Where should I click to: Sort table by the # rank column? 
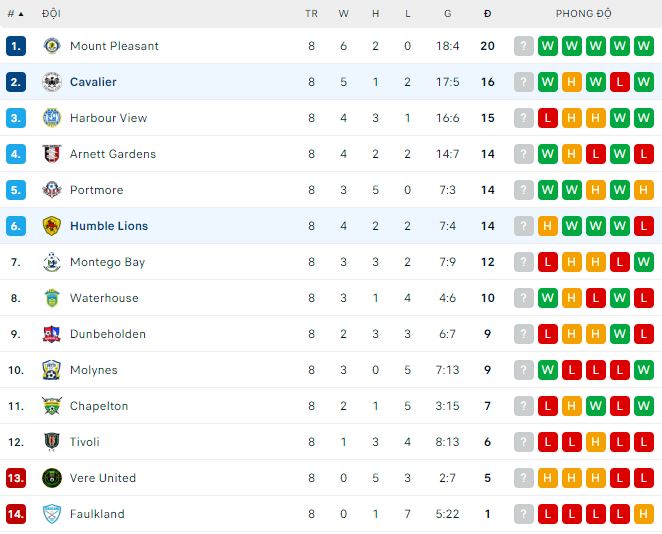point(15,14)
